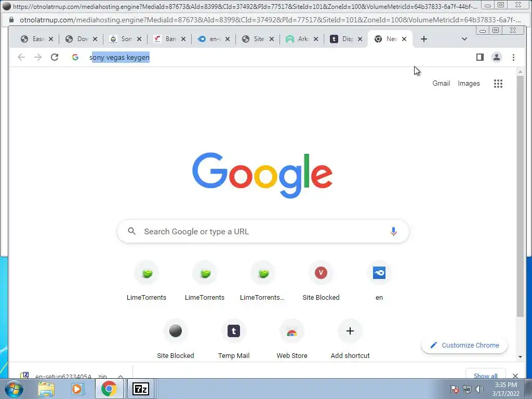Open the Action Center flag icon
This screenshot has width=532, height=399.
point(455,389)
